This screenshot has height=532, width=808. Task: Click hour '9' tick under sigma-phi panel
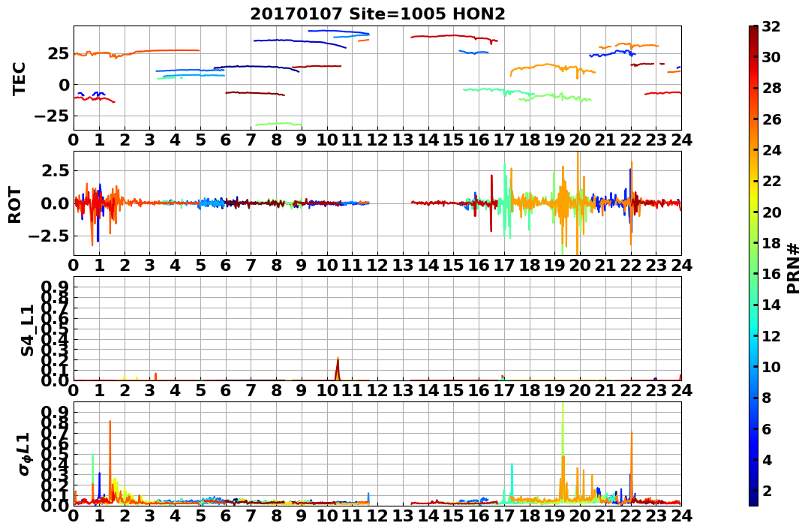302,515
